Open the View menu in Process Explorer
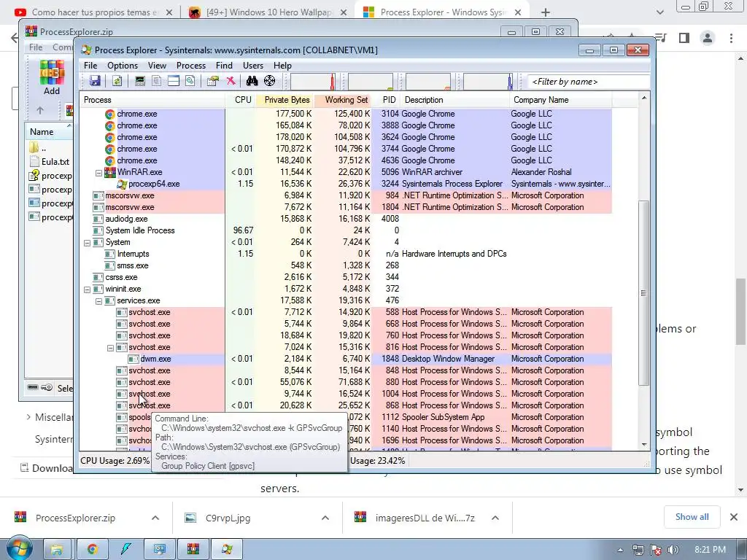This screenshot has height=560, width=747. [x=157, y=66]
